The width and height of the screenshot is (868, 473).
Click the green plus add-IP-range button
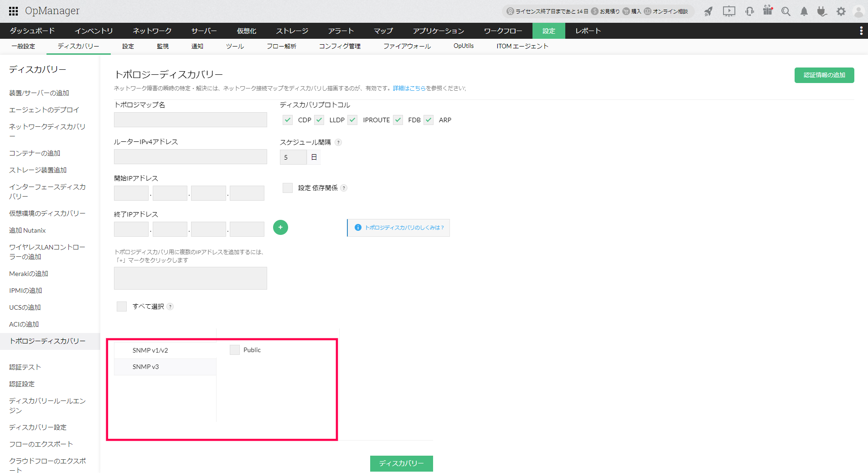point(280,227)
